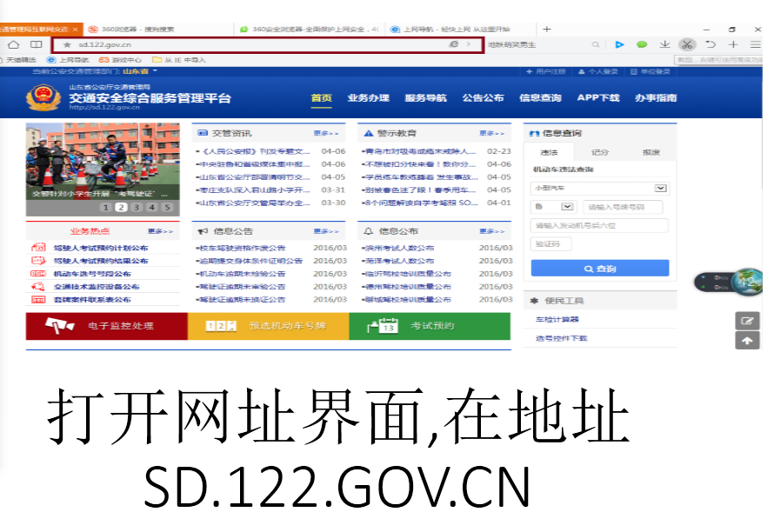This screenshot has width=774, height=532.
Task: Expand the 小型汽车 vehicle type dropdown
Action: coord(661,188)
